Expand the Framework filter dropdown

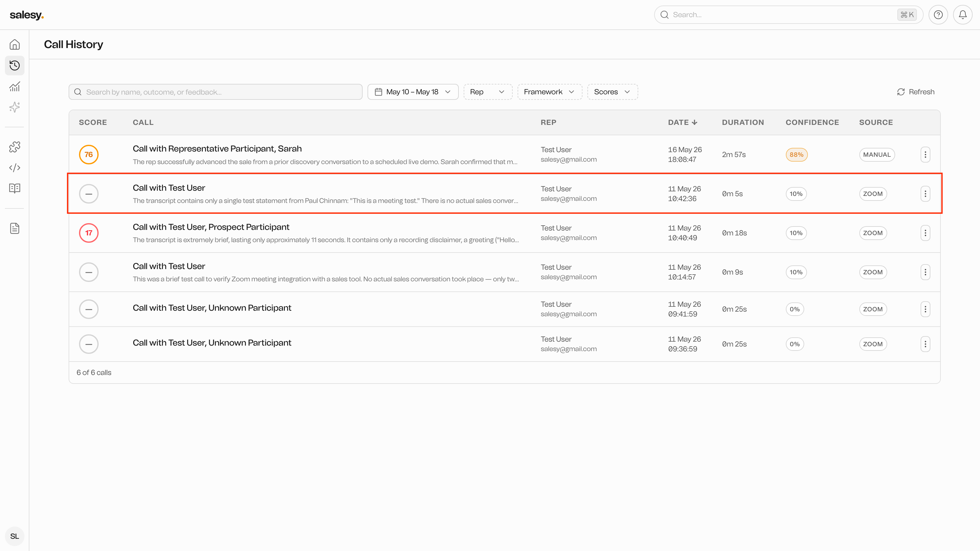point(550,92)
